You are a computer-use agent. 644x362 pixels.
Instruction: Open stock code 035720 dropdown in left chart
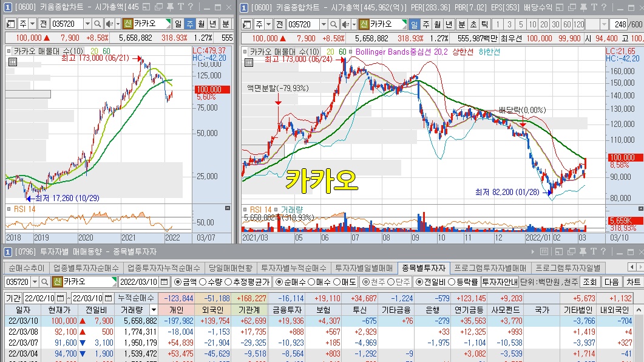(x=87, y=24)
